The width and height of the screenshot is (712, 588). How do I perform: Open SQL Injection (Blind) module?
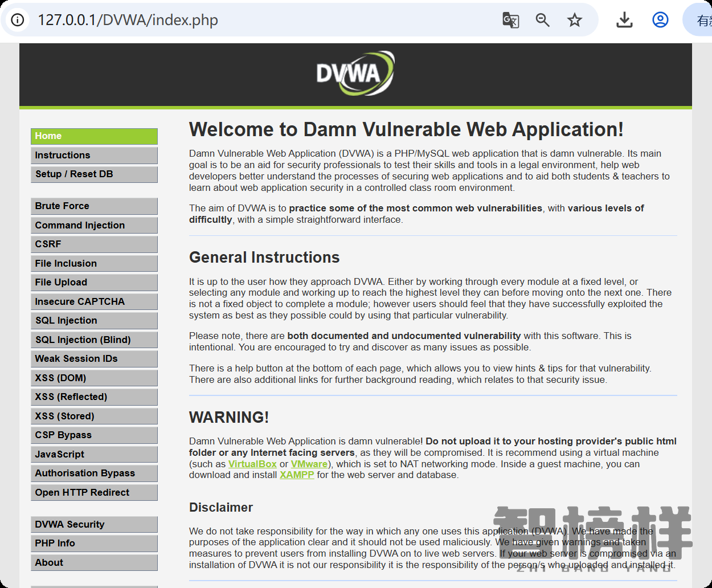coord(94,340)
